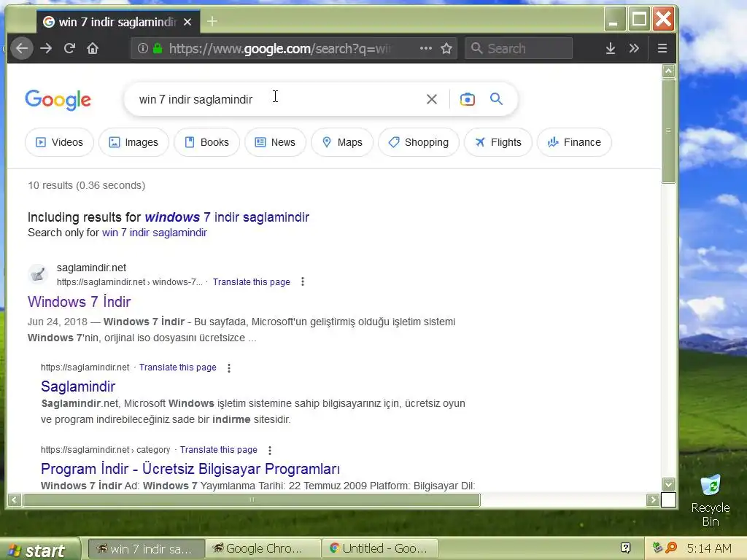The height and width of the screenshot is (560, 747).
Task: Translate the saglamindir.net windows-7 result page
Action: tap(252, 282)
